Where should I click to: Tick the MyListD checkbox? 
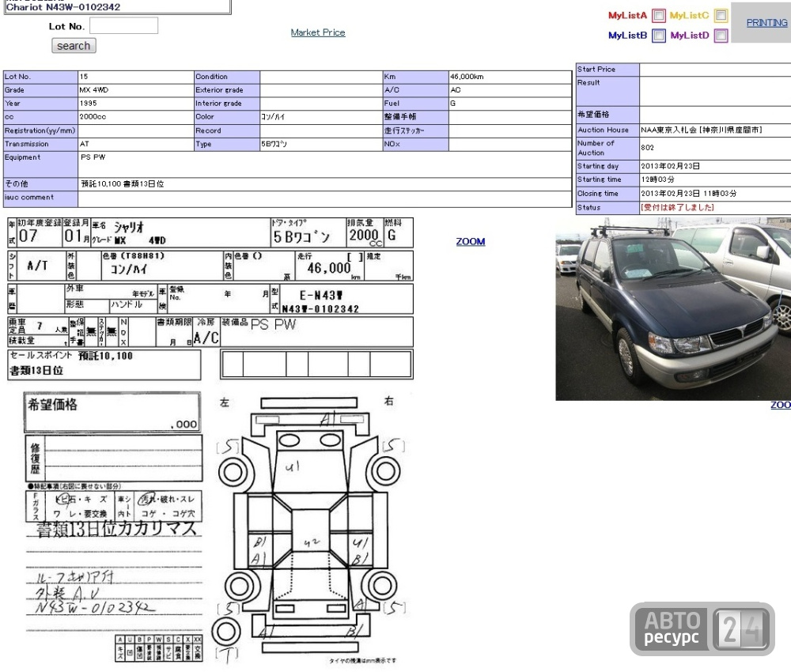(x=721, y=36)
